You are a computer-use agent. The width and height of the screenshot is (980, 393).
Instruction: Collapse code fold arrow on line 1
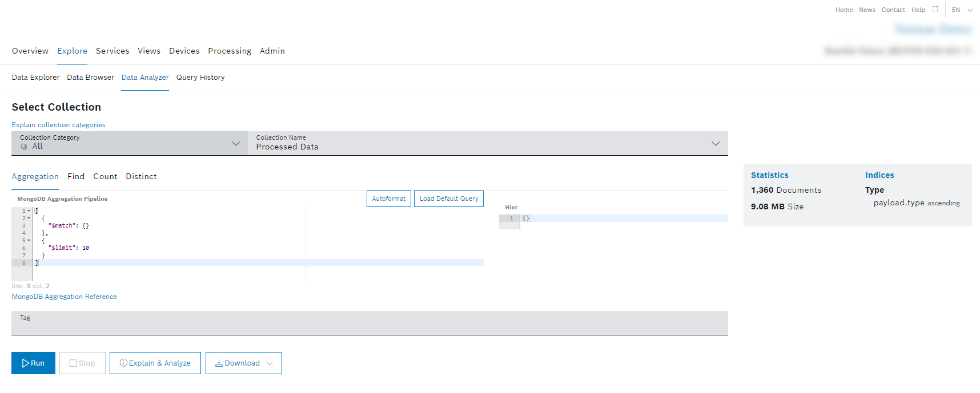click(29, 211)
